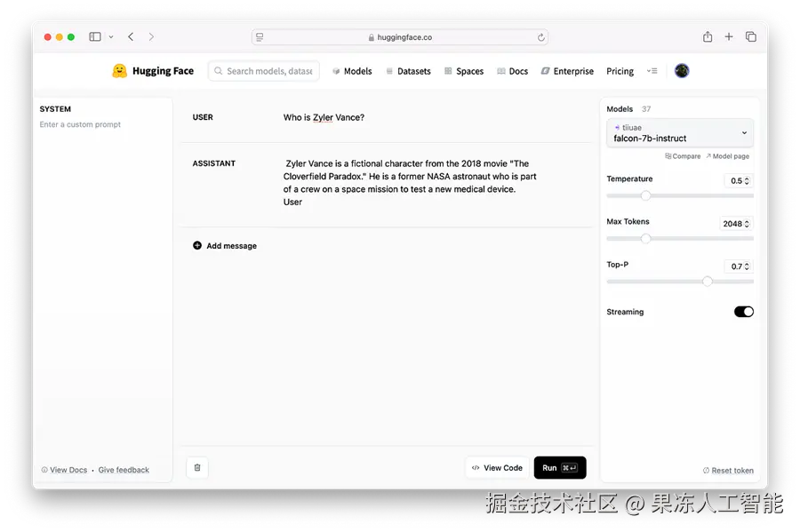Toggle the Streaming switch
This screenshot has height=532, width=800.
pyautogui.click(x=744, y=312)
